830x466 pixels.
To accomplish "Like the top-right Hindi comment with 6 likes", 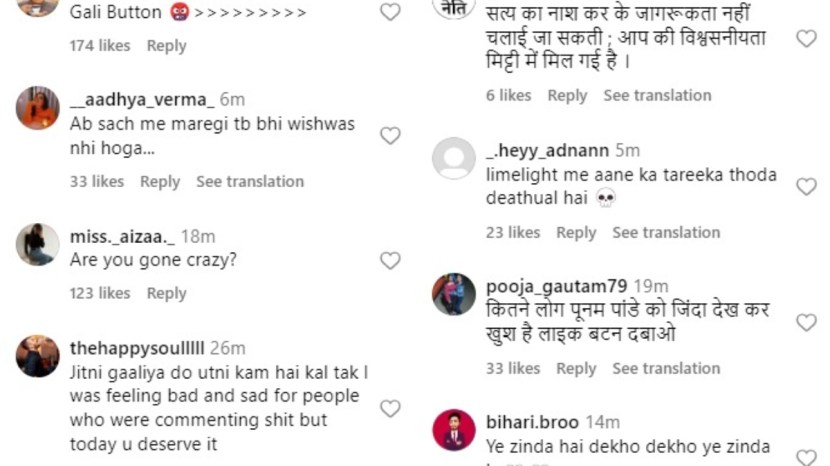I will click(806, 39).
